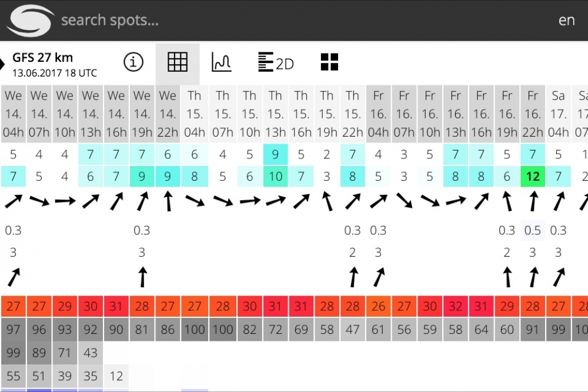Screen dimensions: 588x392
Task: Select the table grid view icon
Action: (178, 62)
